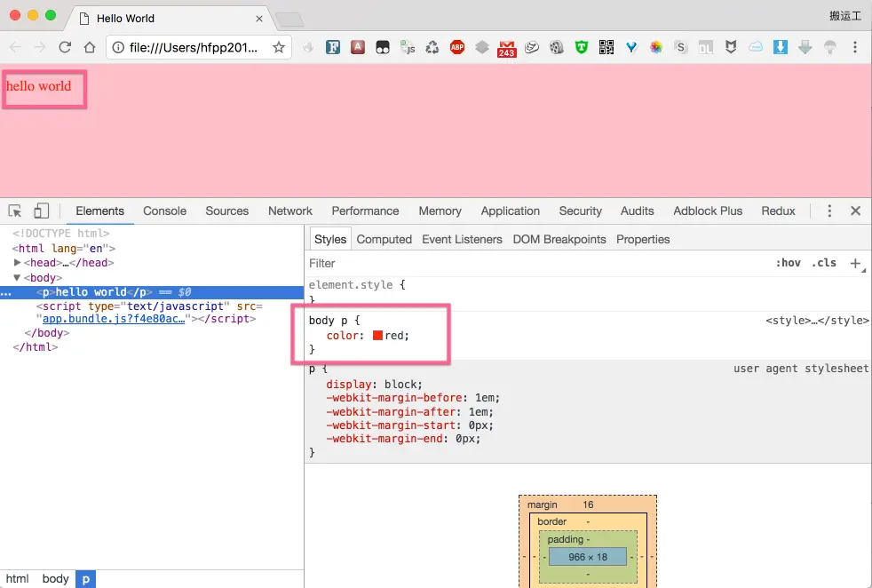The height and width of the screenshot is (588, 872).
Task: Select p in the breadcrumb bar
Action: coord(85,578)
